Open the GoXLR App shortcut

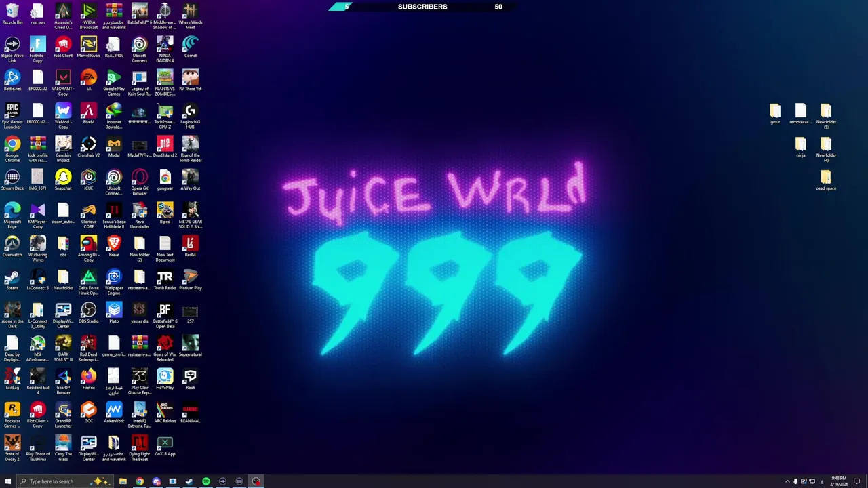[x=165, y=446]
